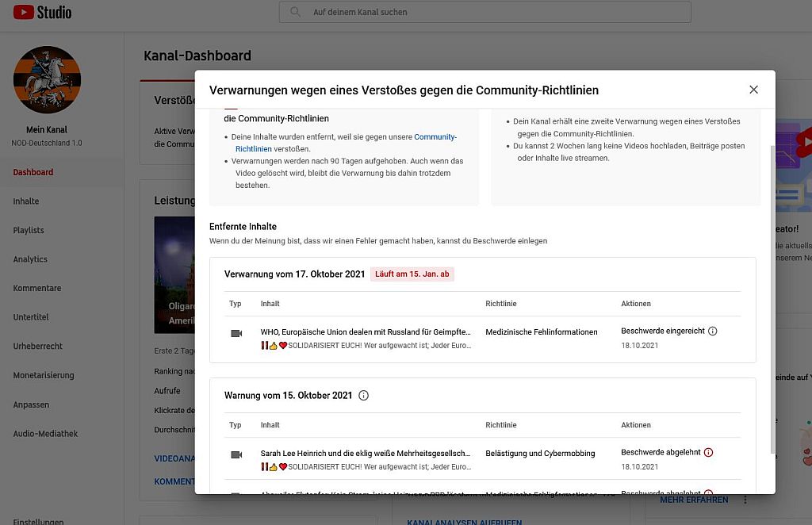Open Monetarisierung section

44,375
